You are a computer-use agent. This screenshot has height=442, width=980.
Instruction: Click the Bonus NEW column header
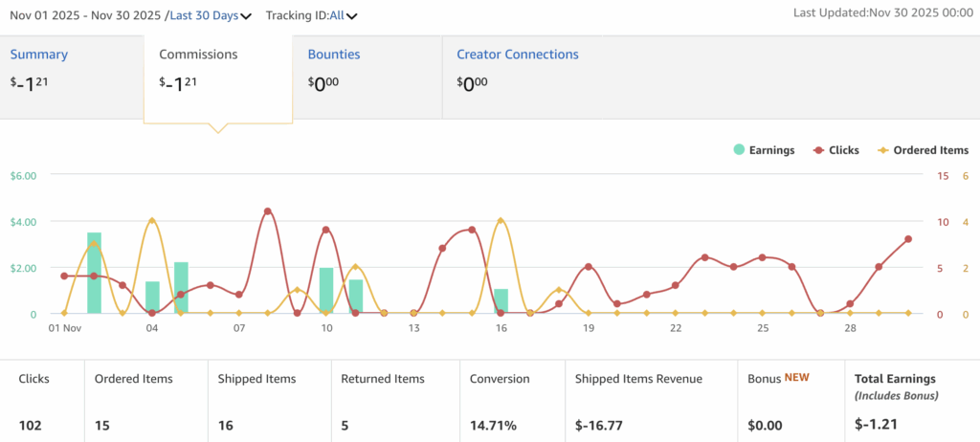[776, 379]
